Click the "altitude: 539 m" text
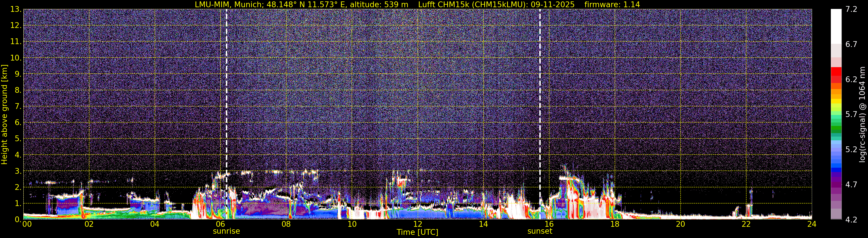 click(379, 4)
